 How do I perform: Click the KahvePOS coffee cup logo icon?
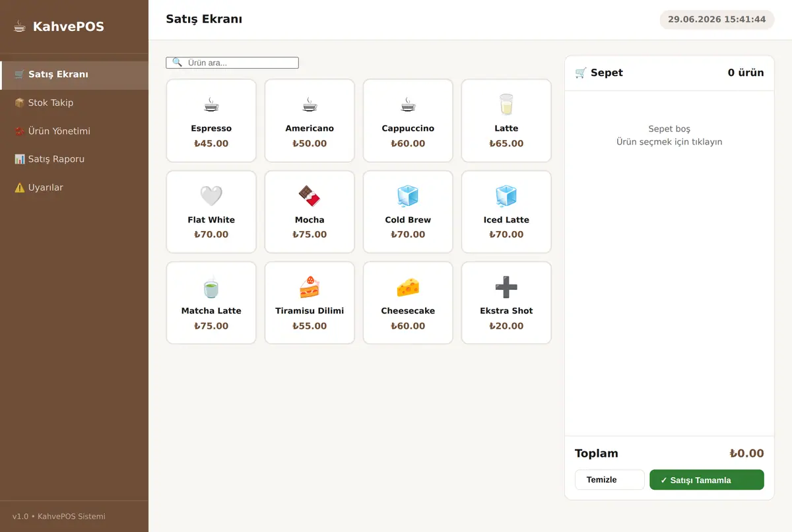20,26
